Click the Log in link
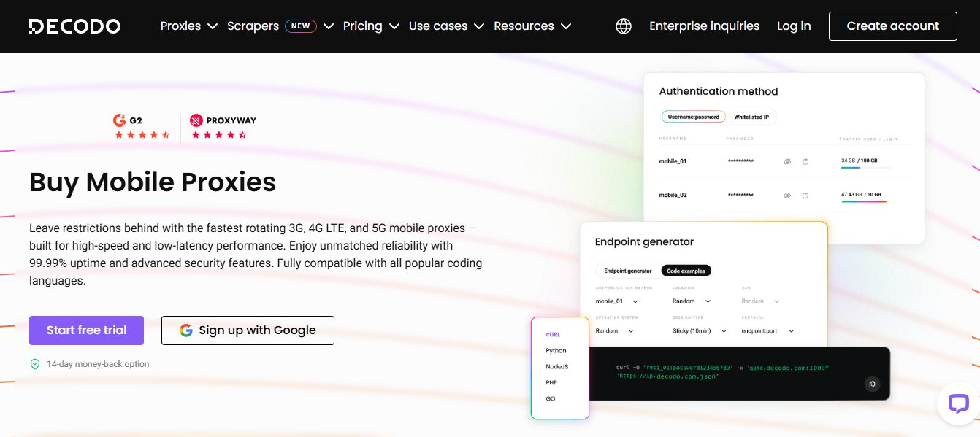 click(794, 26)
